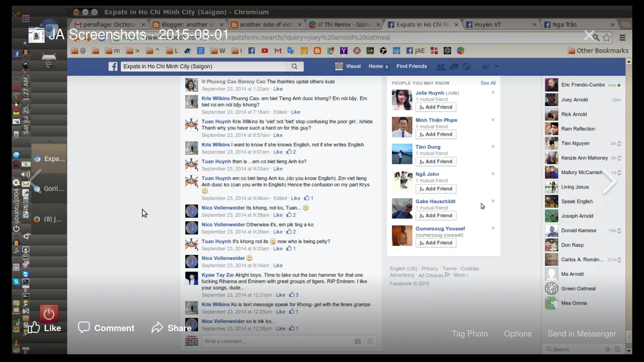Screen dimensions: 644x362
Task: Open chat sidebar settings gear
Action: pos(607,349)
